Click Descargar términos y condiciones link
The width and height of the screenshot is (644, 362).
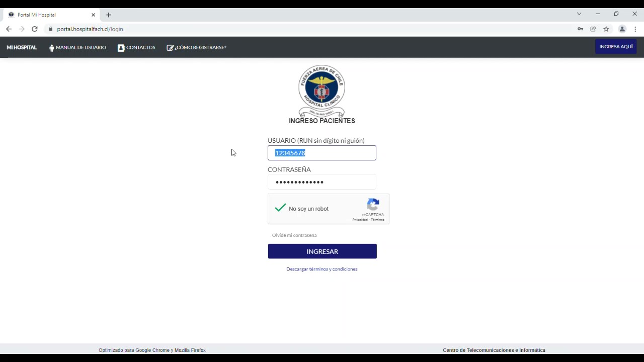click(x=322, y=269)
